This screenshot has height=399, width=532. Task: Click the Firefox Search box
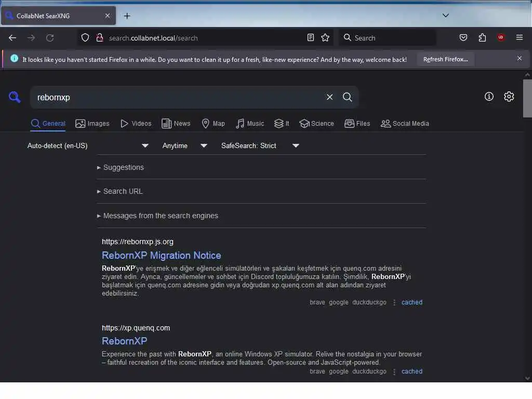387,37
